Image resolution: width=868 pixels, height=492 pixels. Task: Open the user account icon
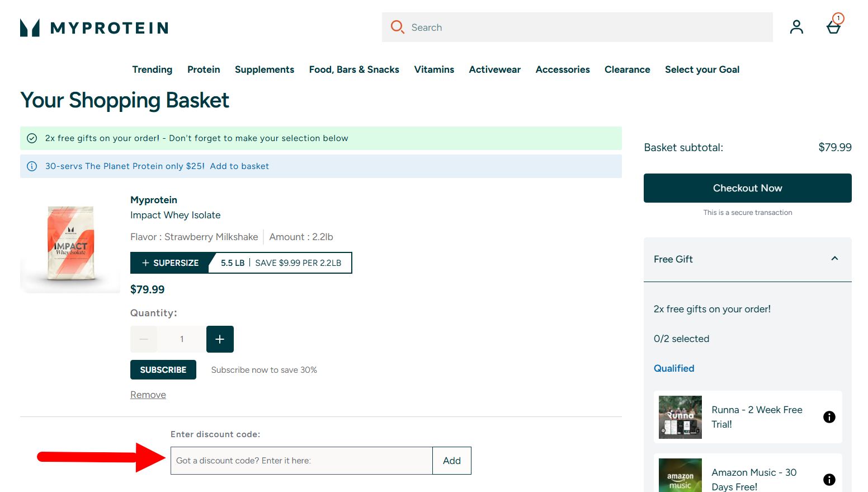796,27
